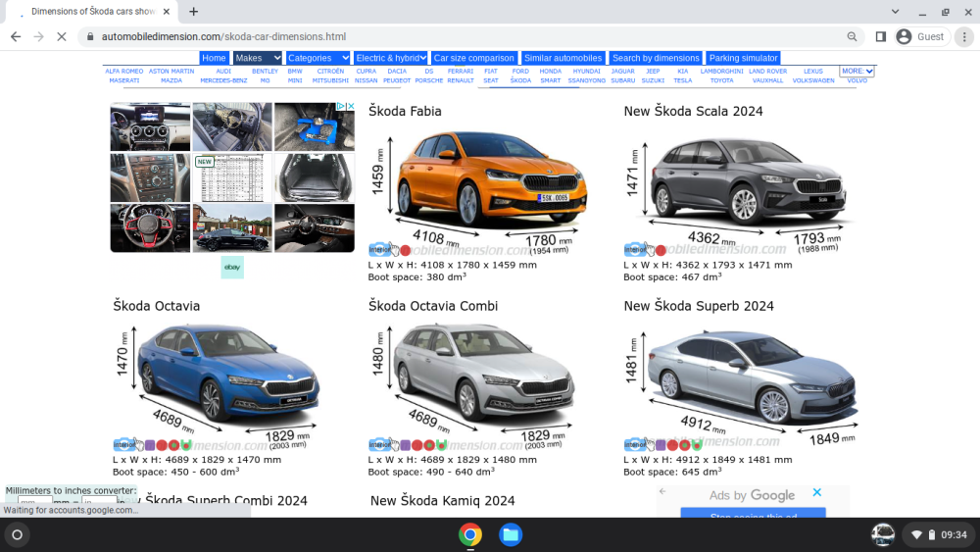Go back with the browser back arrow

click(x=16, y=37)
